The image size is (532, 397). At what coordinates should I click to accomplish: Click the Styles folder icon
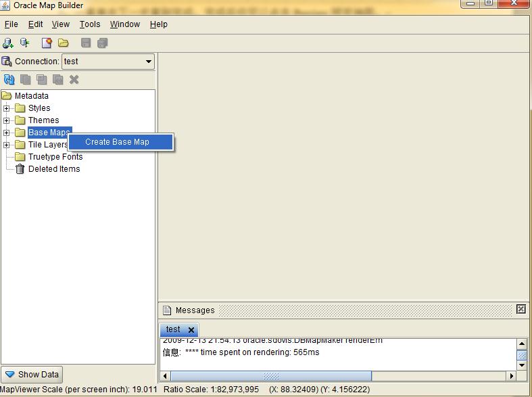(x=20, y=108)
